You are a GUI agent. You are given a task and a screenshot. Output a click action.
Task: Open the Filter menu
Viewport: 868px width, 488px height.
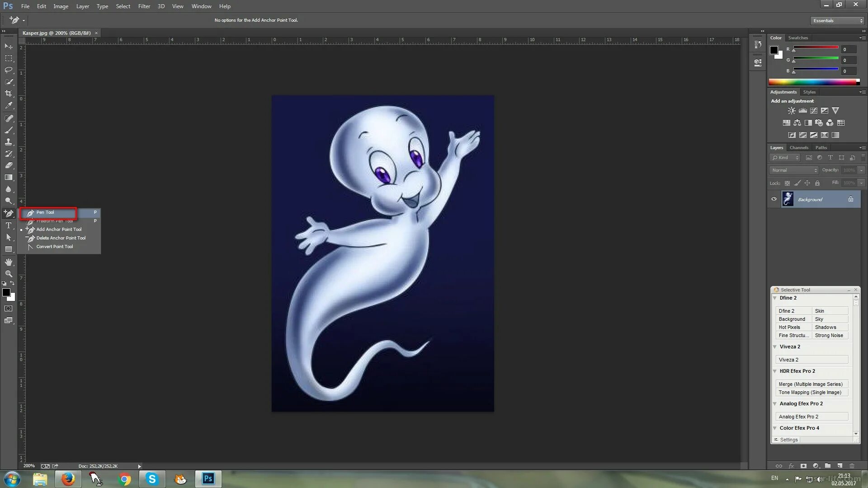pyautogui.click(x=144, y=6)
